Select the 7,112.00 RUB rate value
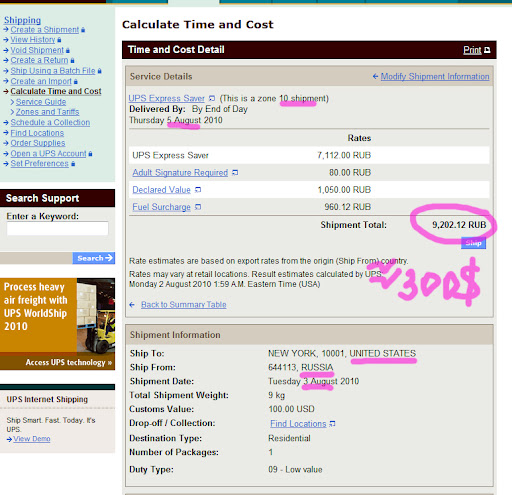The width and height of the screenshot is (512, 495). (x=344, y=155)
